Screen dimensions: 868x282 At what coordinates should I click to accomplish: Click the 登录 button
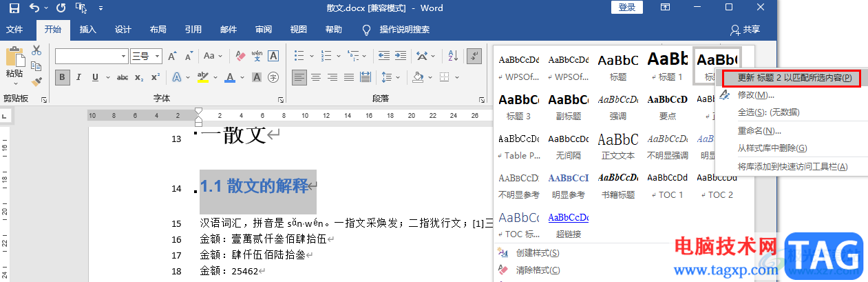626,8
